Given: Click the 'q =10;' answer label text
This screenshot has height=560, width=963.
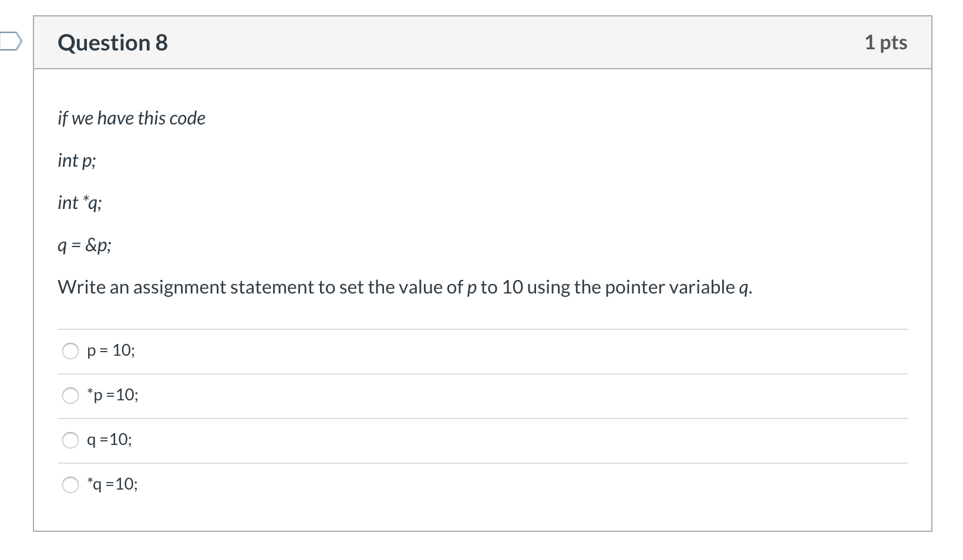Looking at the screenshot, I should click(x=110, y=440).
